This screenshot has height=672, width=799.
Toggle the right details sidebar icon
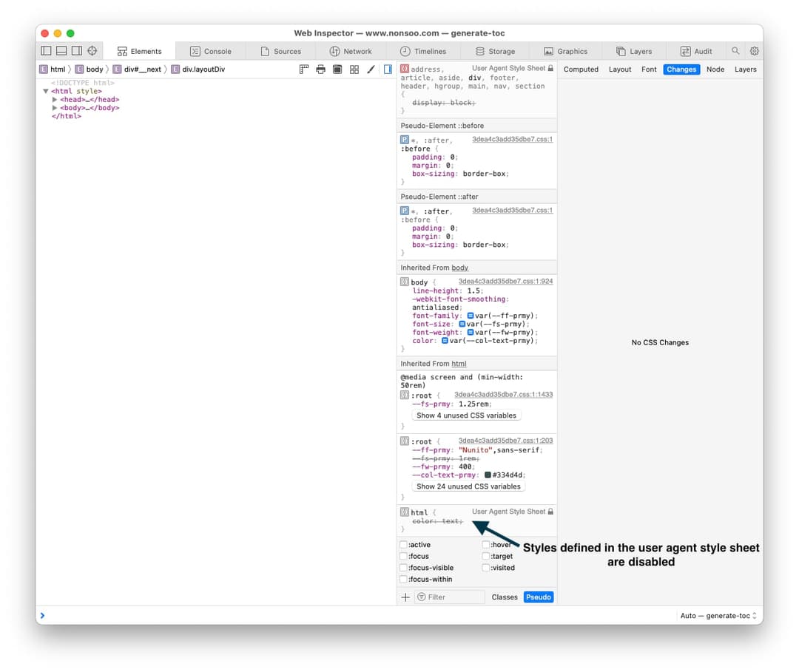[x=388, y=69]
